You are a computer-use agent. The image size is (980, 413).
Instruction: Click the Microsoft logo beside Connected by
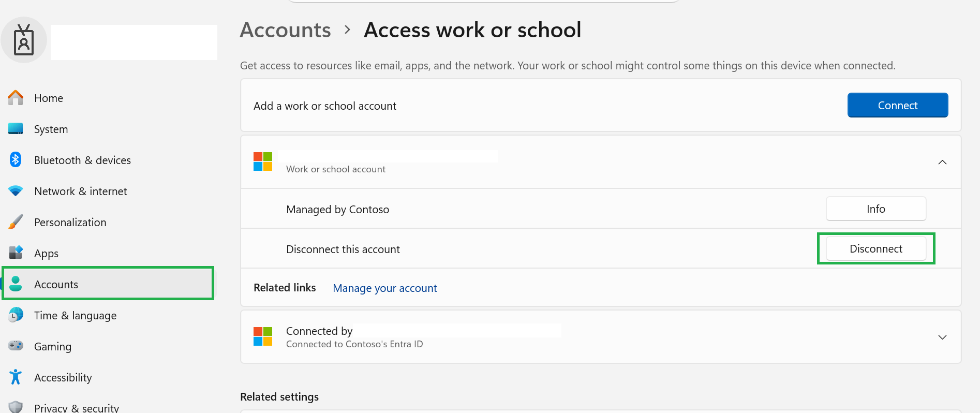pos(263,336)
